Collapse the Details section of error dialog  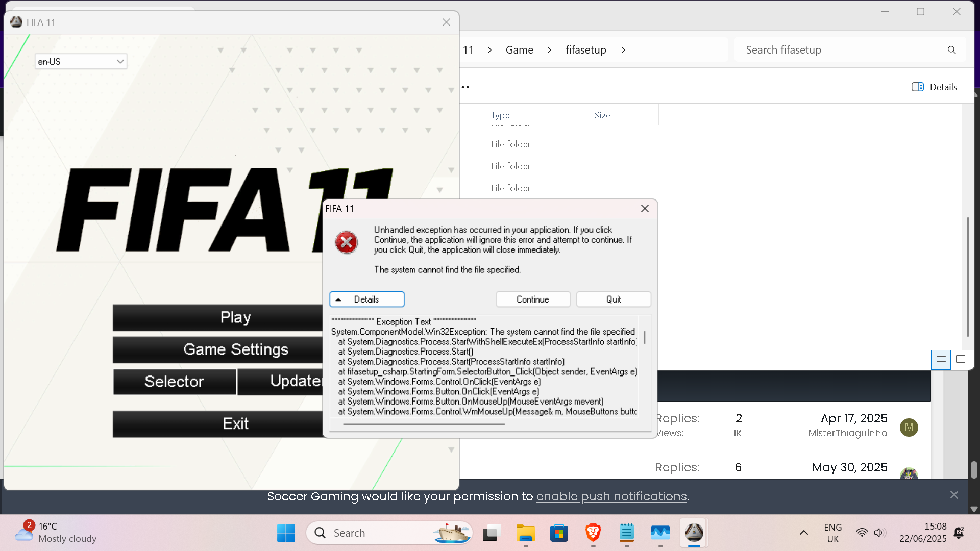(366, 299)
